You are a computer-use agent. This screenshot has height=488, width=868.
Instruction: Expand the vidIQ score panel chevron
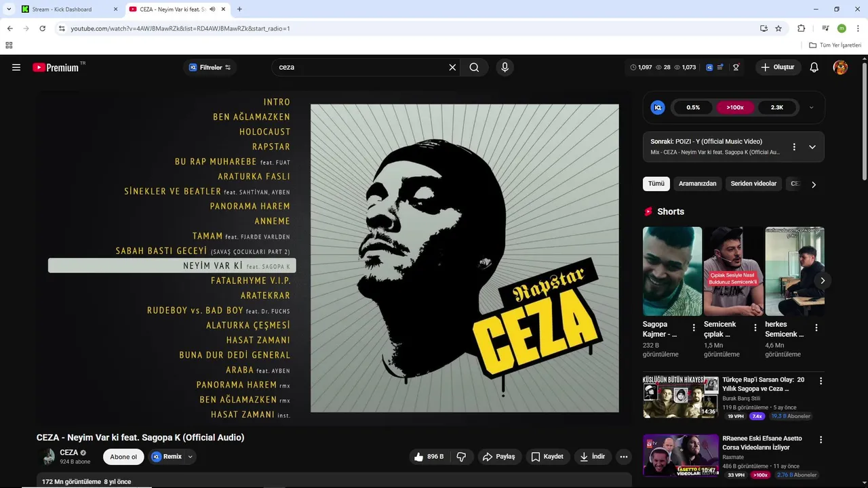pos(811,107)
